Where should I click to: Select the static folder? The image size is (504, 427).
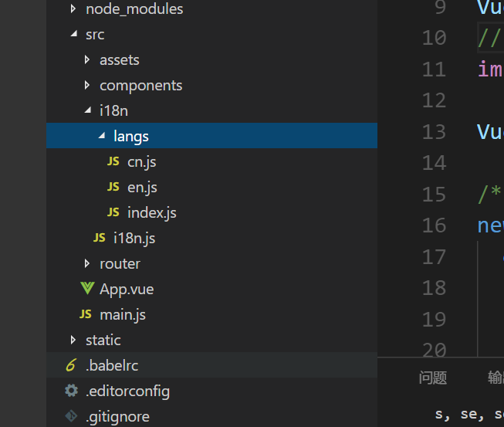point(103,341)
